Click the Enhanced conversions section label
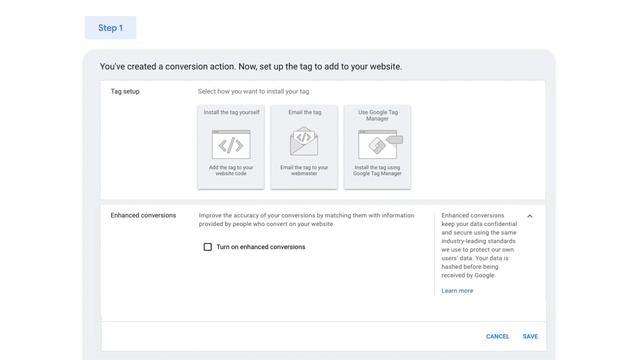Screen dimensions: 640x360 (143, 215)
